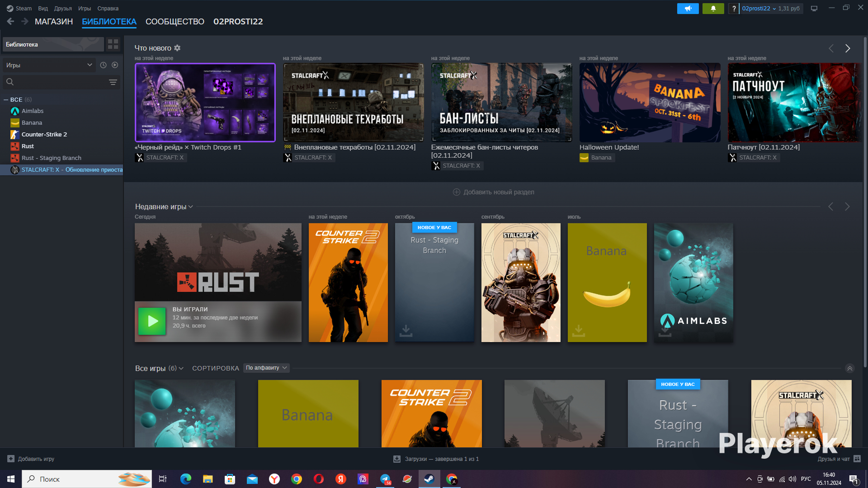
Task: Open downloads status icon
Action: click(x=397, y=459)
